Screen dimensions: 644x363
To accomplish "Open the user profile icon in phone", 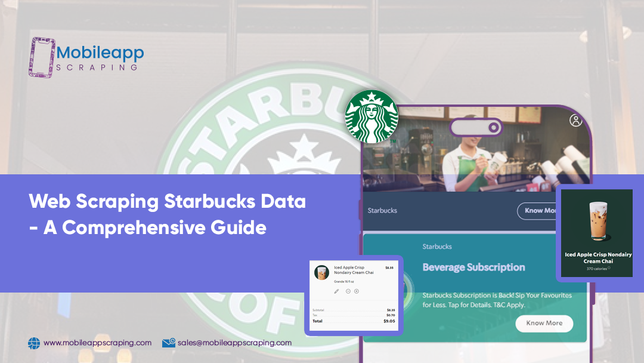I will [575, 121].
